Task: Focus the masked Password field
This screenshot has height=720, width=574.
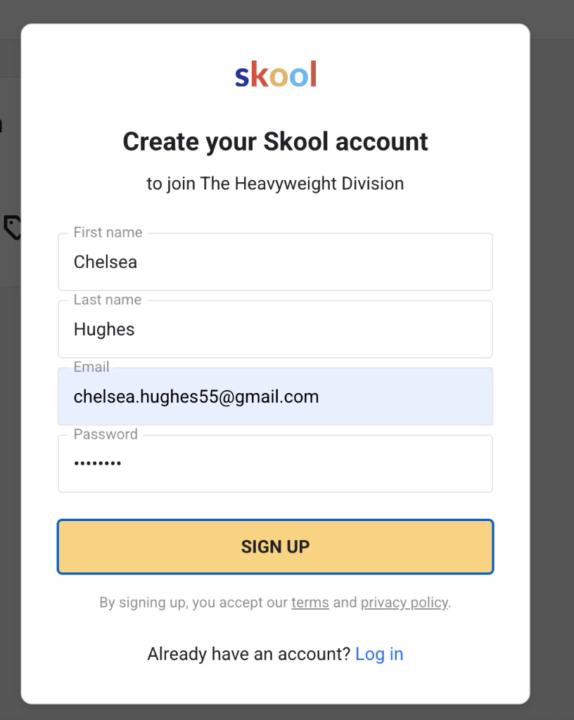Action: coord(276,463)
